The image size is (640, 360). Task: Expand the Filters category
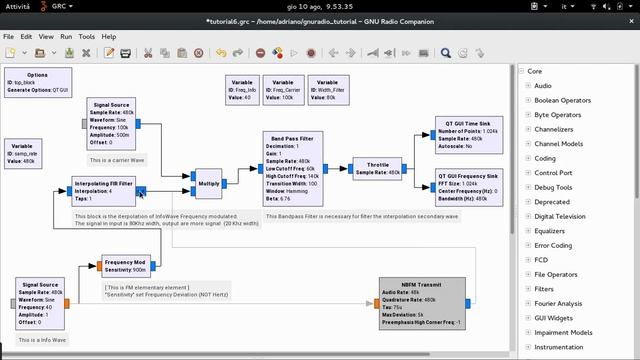tap(528, 289)
